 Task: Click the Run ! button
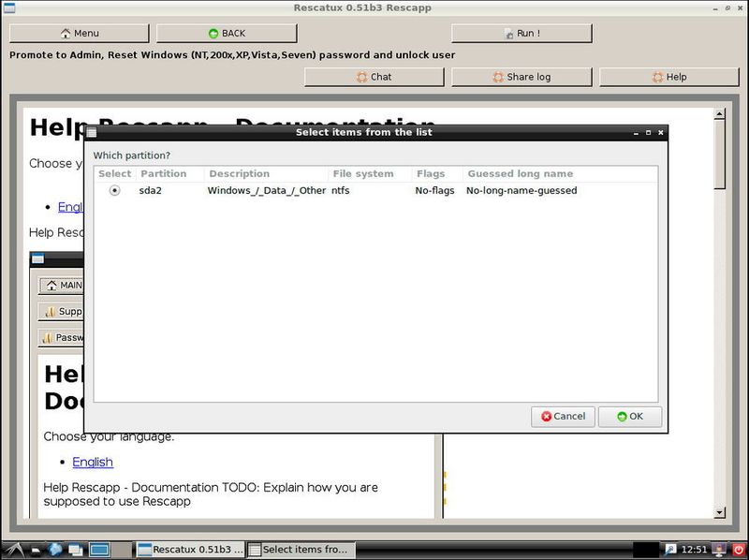521,34
